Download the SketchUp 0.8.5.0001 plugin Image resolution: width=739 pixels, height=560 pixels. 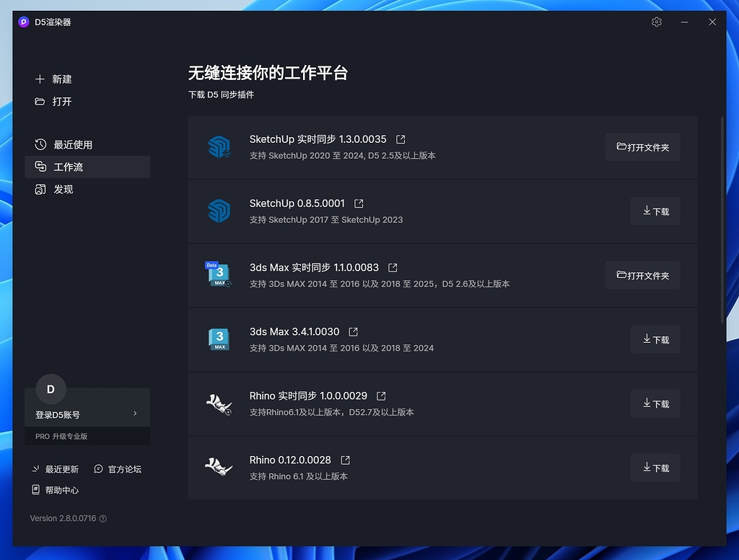[x=655, y=211]
